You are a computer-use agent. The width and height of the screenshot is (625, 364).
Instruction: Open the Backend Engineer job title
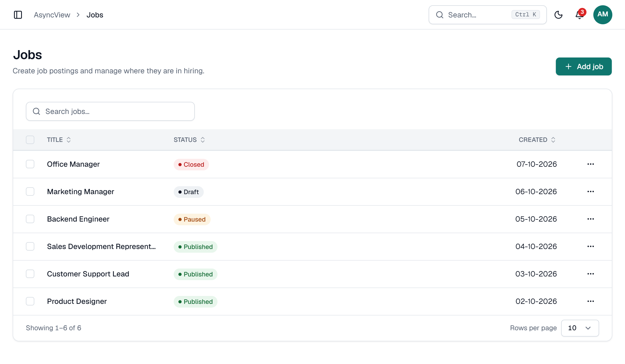coord(78,219)
